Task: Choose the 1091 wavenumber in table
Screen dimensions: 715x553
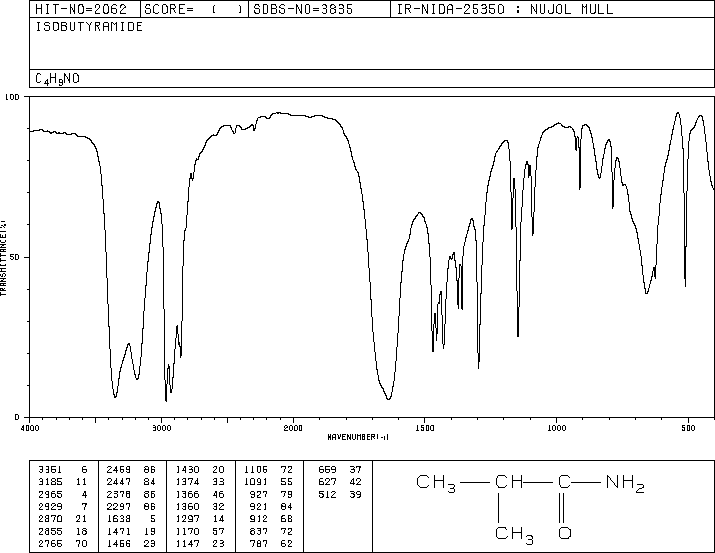Action: coord(256,482)
